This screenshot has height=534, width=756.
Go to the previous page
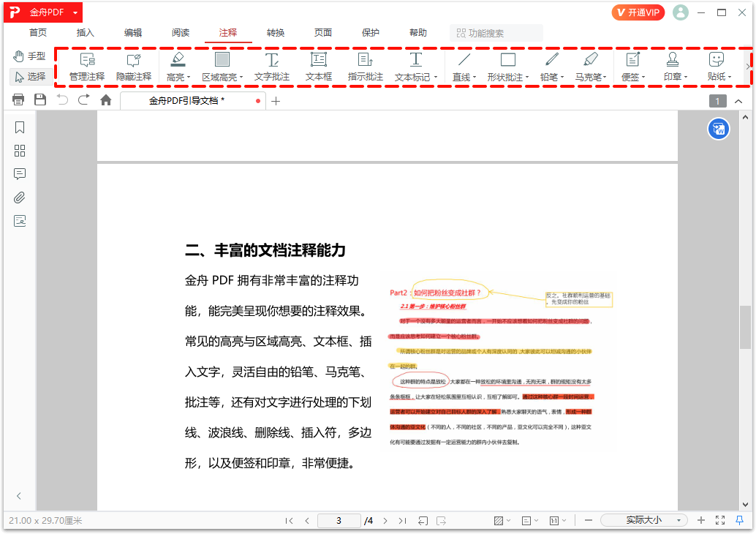(x=307, y=521)
